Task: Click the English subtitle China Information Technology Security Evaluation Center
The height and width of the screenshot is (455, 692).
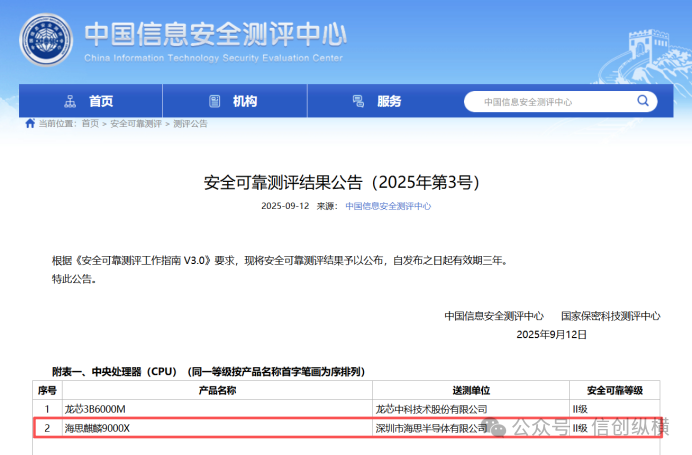Action: tap(213, 58)
